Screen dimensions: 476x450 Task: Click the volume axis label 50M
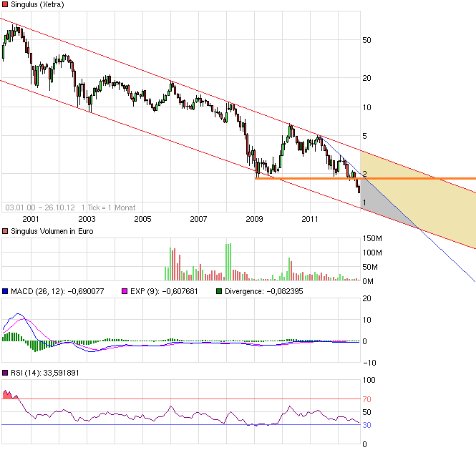click(x=370, y=267)
